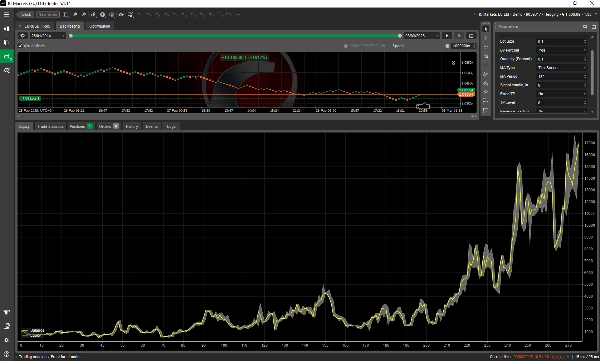The height and width of the screenshot is (361, 600).
Task: Select the active green Automate sidebar icon
Action: 7,57
